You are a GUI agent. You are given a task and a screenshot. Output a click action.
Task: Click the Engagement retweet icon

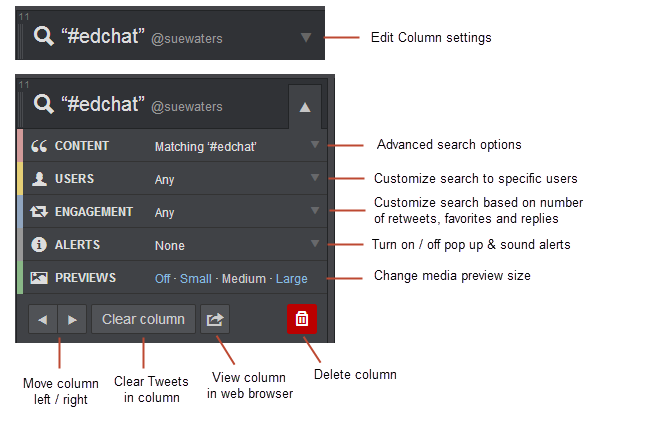(40, 212)
